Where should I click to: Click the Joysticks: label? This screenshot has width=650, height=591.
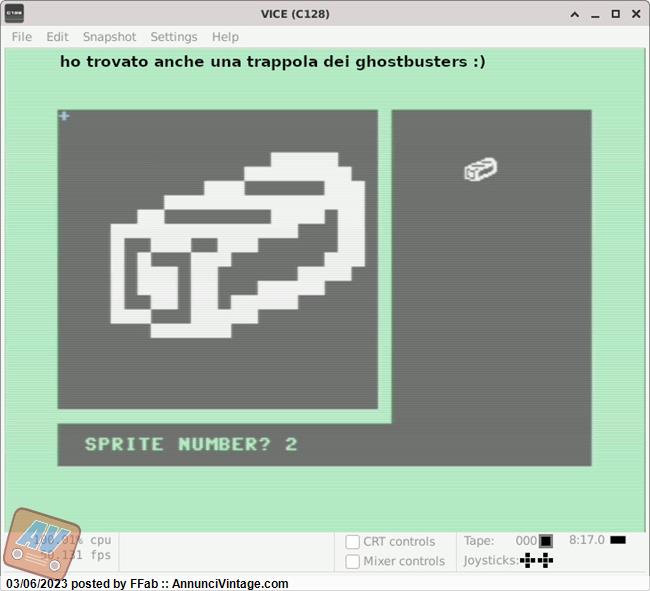[x=491, y=560]
